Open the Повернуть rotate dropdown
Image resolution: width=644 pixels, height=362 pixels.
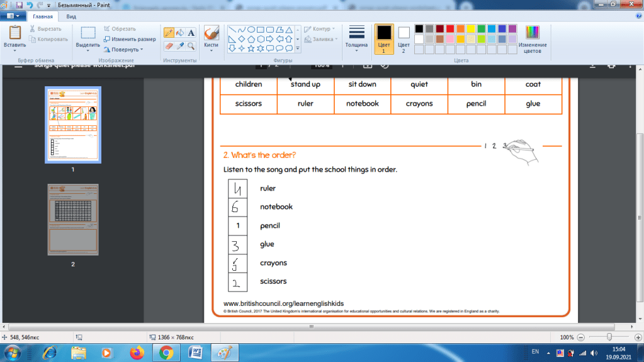click(123, 49)
